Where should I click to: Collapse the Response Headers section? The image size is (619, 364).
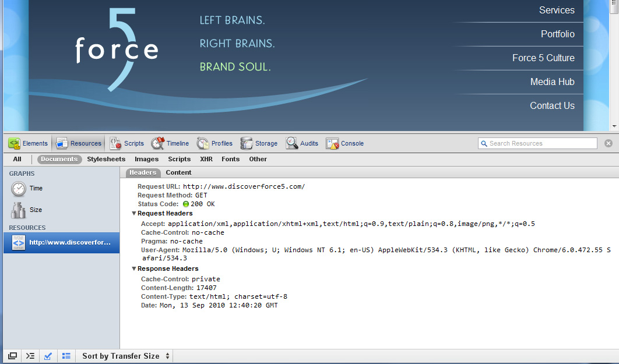pyautogui.click(x=134, y=268)
